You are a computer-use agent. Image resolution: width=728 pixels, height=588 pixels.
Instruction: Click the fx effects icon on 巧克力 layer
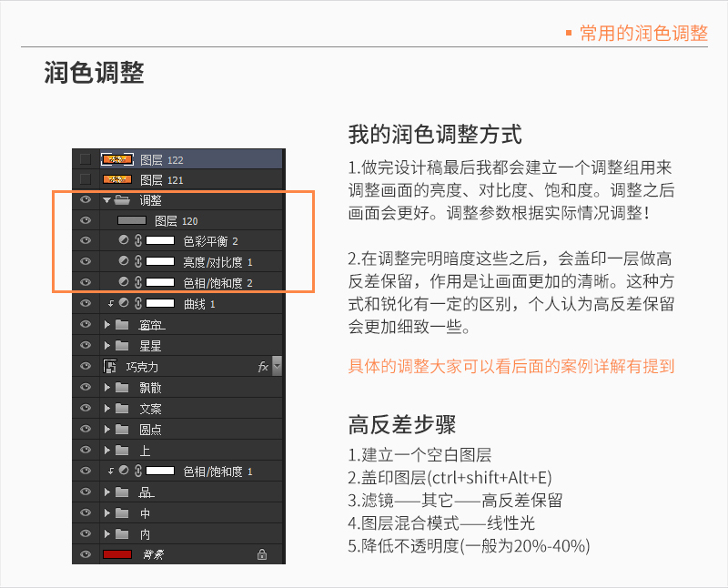point(262,367)
